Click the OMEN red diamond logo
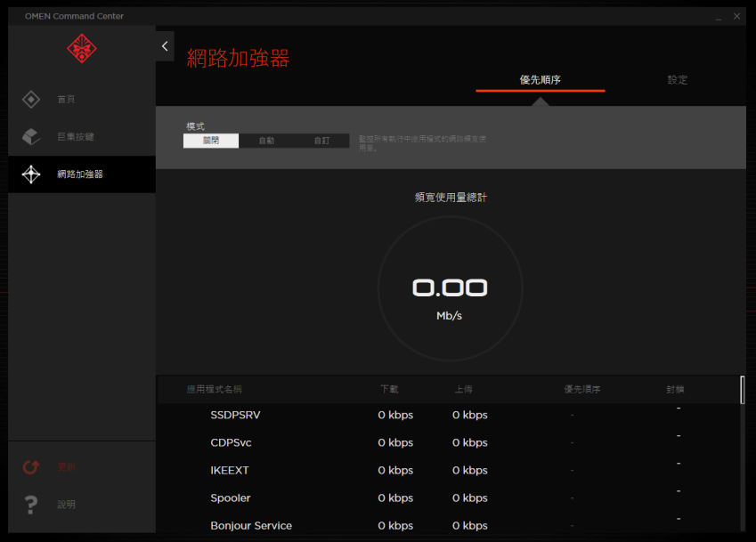The width and height of the screenshot is (756, 542). pos(82,48)
